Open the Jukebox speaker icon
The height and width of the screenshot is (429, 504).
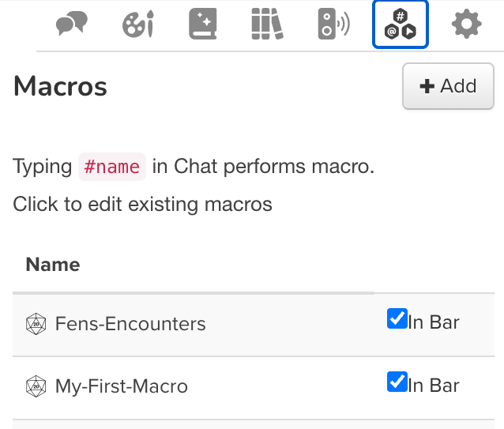coord(333,25)
